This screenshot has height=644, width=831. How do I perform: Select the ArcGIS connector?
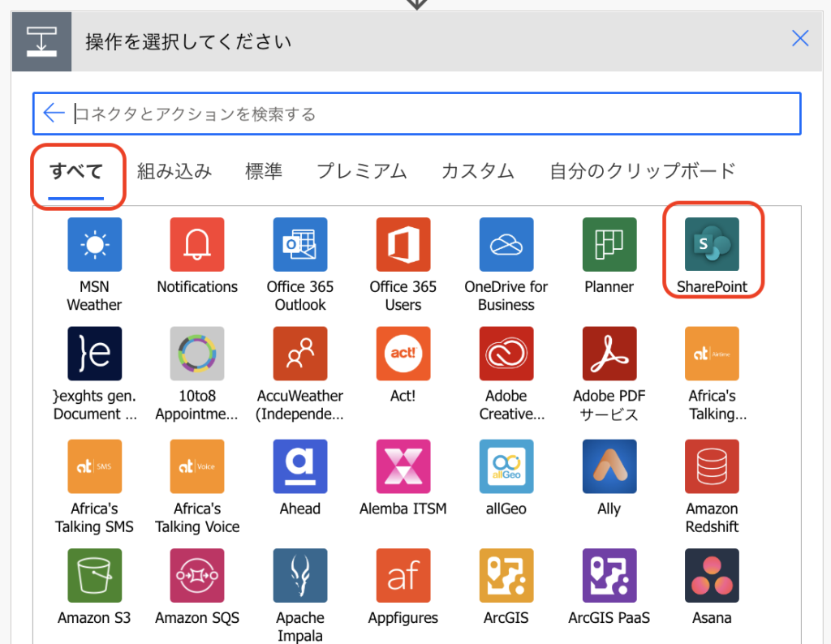(x=506, y=575)
